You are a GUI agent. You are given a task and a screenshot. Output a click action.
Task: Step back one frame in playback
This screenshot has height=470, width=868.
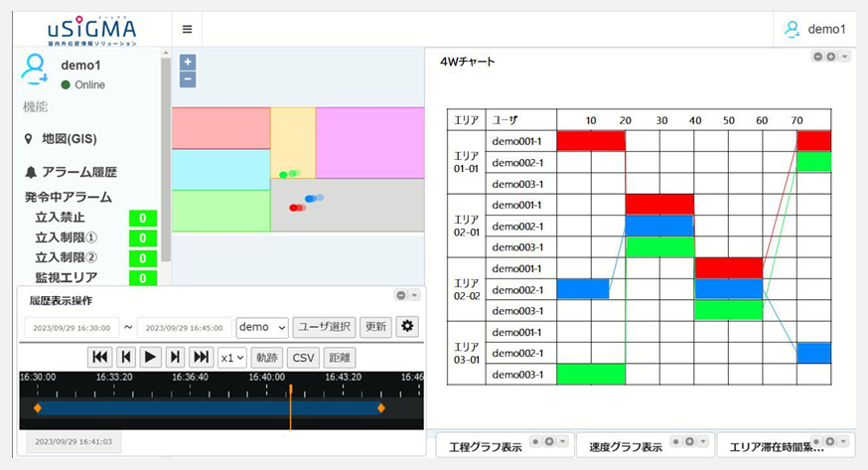pos(125,358)
